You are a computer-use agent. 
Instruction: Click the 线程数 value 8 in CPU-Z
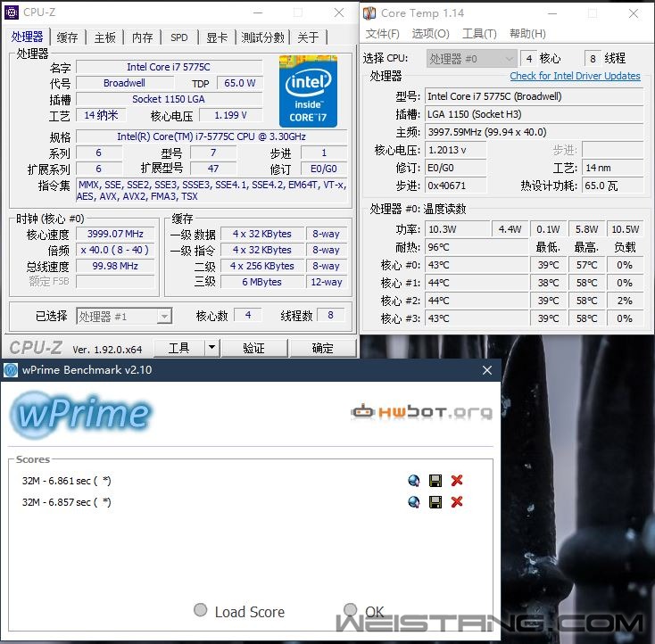coord(330,315)
